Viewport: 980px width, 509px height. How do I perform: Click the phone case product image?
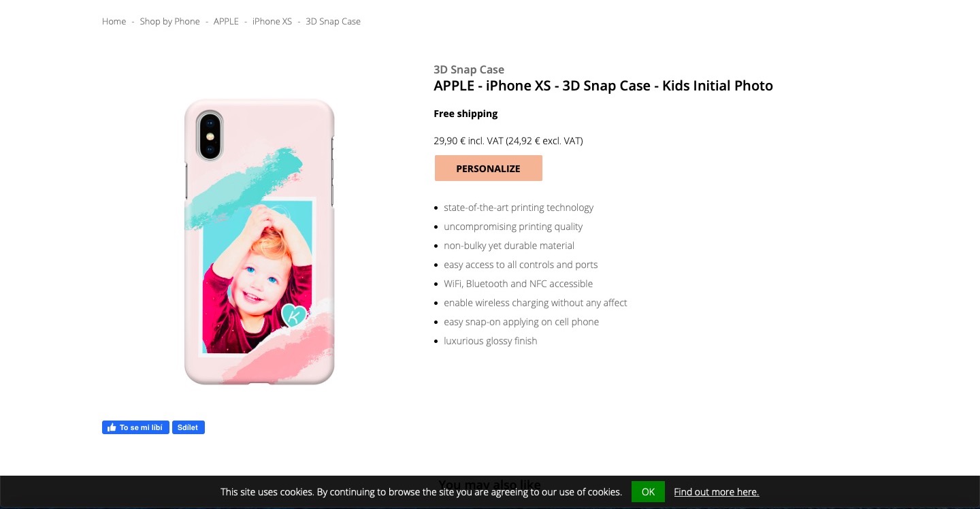click(259, 242)
